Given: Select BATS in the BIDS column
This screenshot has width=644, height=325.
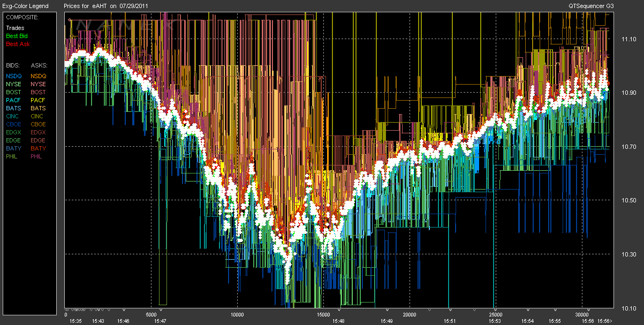Looking at the screenshot, I should coord(14,108).
